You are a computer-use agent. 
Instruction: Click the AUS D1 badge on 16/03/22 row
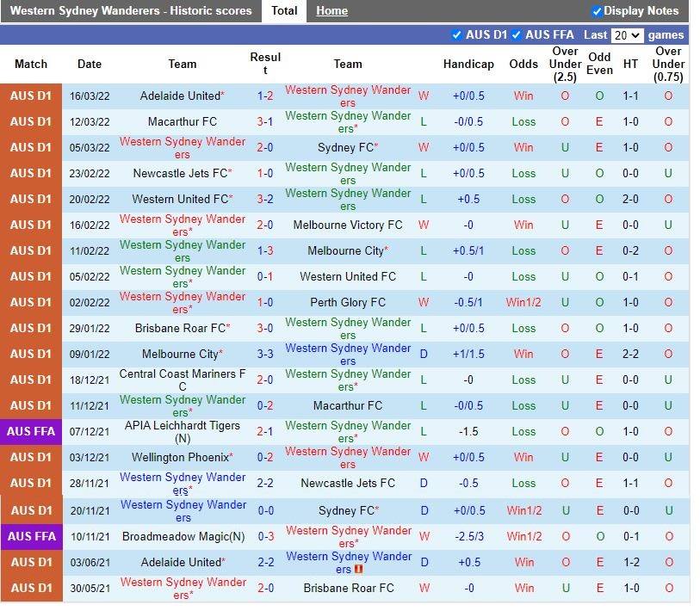point(32,96)
